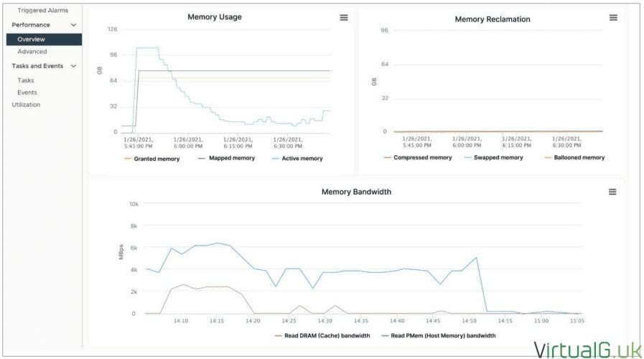Viewport: 644px width, 359px height.
Task: Collapse the Tasks and Events chevron
Action: tap(73, 66)
